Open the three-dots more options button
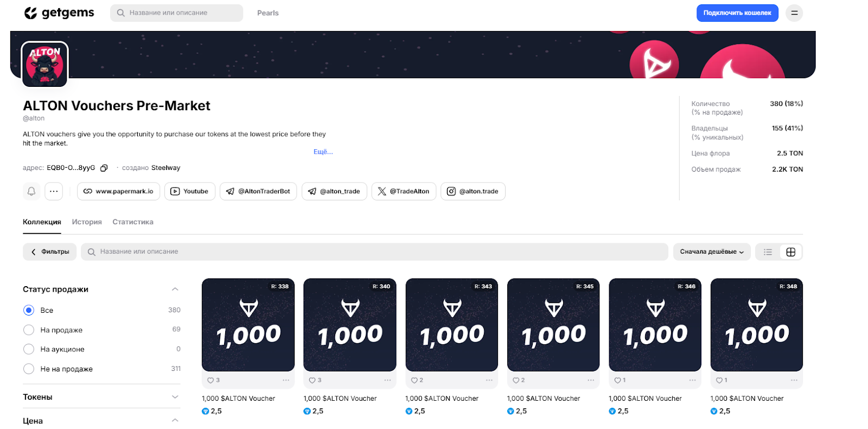The height and width of the screenshot is (429, 868). 54,191
